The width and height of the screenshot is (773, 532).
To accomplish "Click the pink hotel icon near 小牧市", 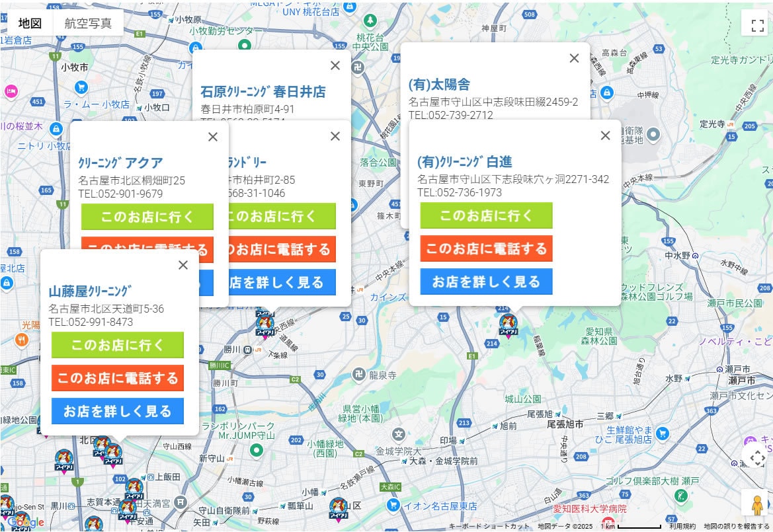I will [11, 91].
